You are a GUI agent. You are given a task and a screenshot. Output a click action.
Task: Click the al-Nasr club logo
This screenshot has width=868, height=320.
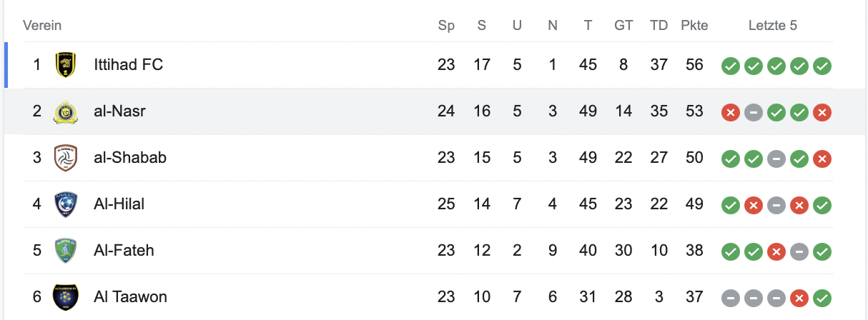65,111
